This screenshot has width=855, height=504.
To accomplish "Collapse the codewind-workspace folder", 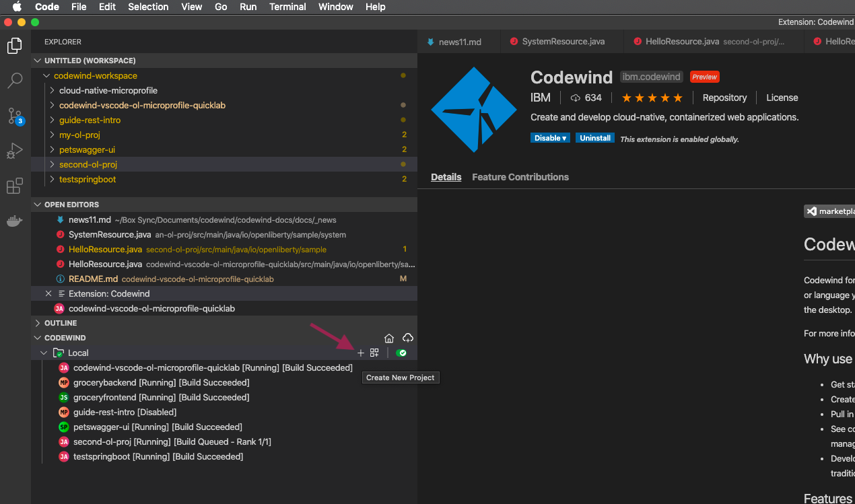I will (46, 75).
